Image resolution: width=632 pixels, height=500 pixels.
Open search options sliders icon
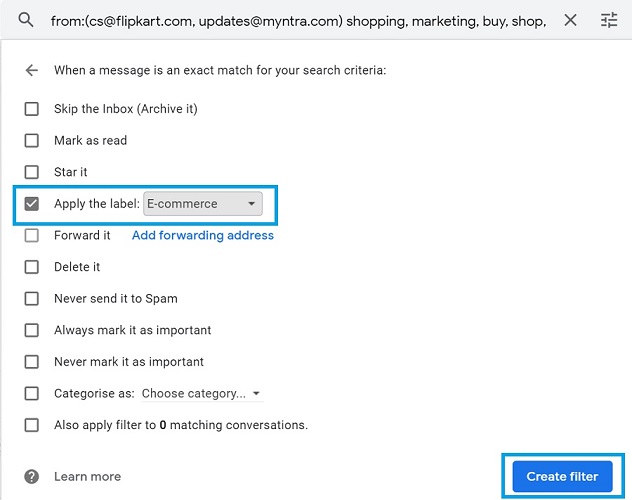pos(609,20)
